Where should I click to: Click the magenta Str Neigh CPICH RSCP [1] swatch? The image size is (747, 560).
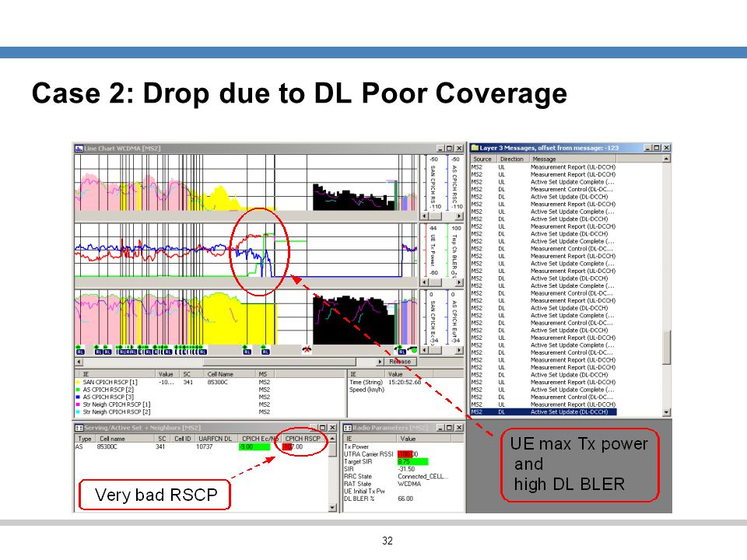pyautogui.click(x=78, y=404)
